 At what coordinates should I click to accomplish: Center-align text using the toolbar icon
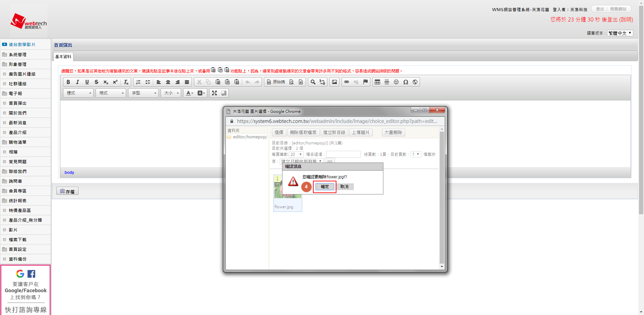coord(168,82)
